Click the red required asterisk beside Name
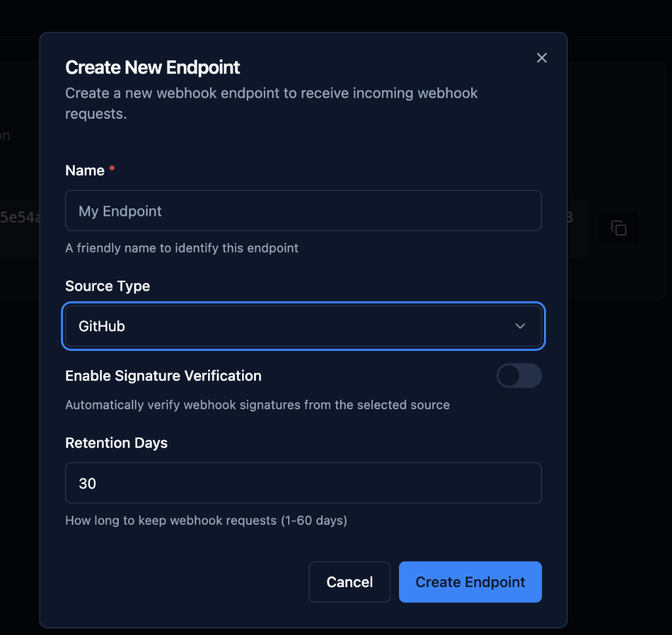 click(112, 170)
